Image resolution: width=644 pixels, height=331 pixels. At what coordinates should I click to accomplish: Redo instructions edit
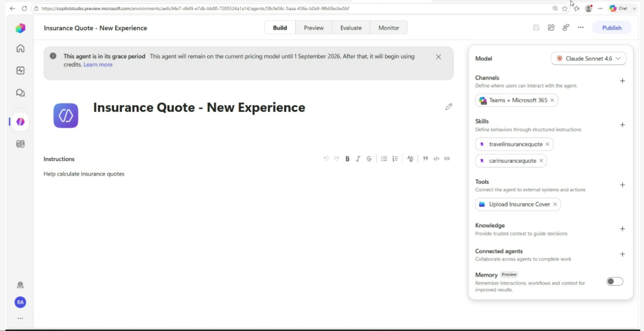click(336, 159)
